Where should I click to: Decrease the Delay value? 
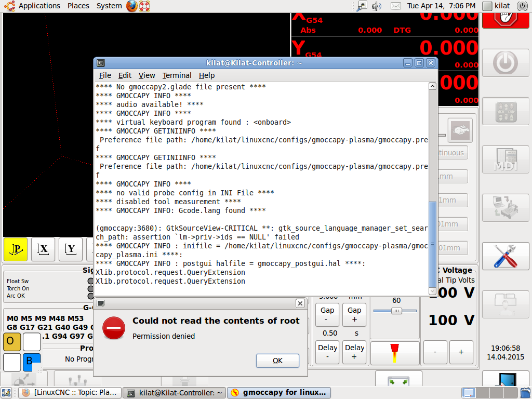click(327, 352)
